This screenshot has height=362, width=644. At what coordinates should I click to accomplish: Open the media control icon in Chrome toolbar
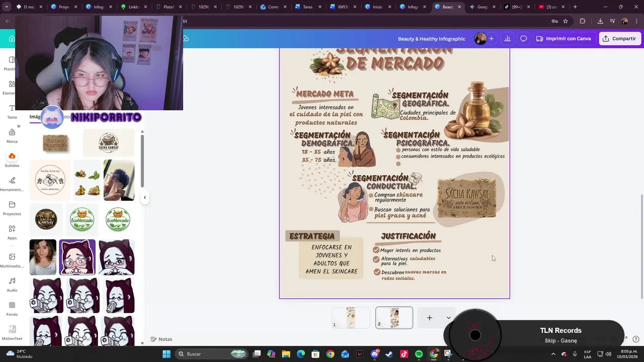click(612, 21)
